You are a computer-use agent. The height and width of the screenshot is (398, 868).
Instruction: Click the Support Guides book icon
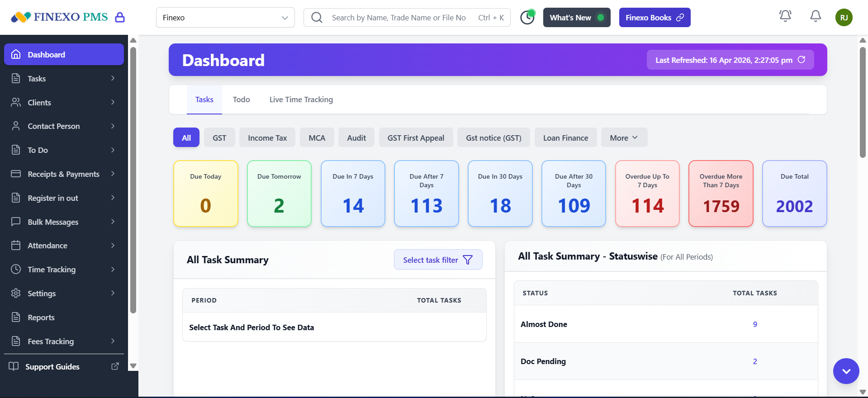click(x=14, y=366)
